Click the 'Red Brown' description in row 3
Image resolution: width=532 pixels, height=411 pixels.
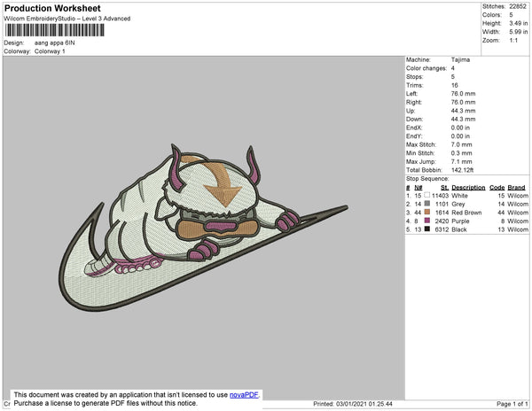point(466,213)
